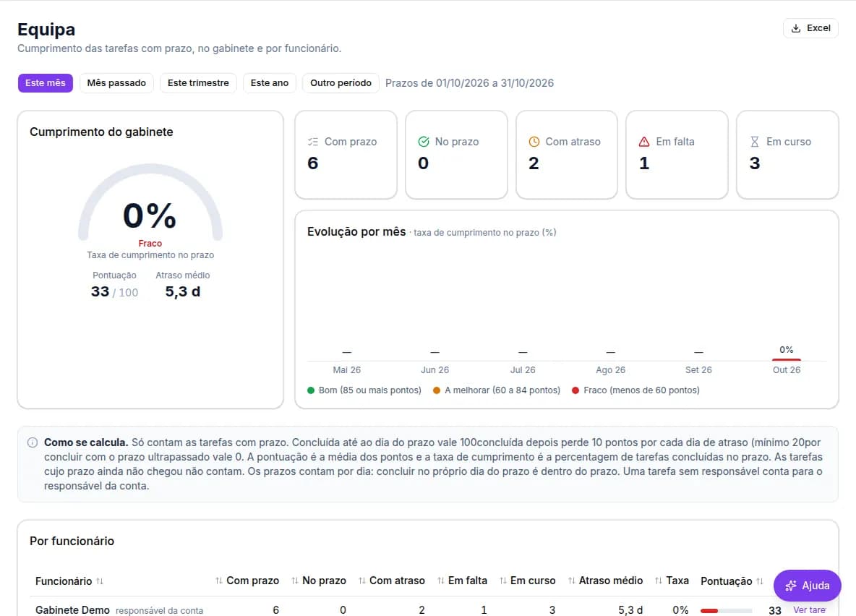Screen dimensions: 856x616
Task: Select Este trimestre period filter
Action: 198,83
